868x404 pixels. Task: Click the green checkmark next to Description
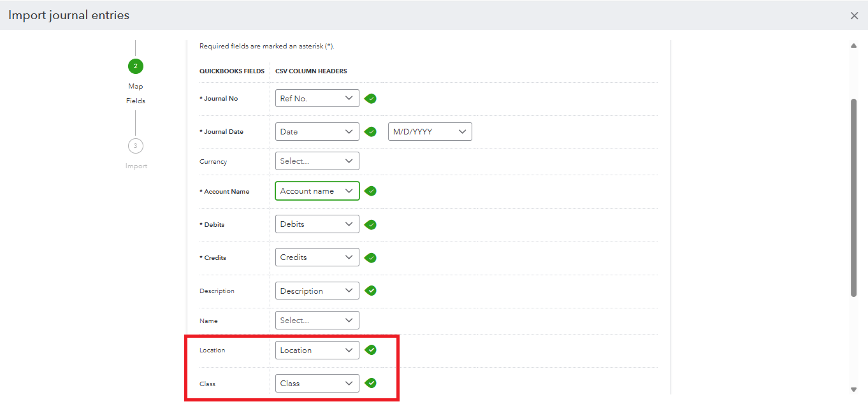click(x=370, y=291)
